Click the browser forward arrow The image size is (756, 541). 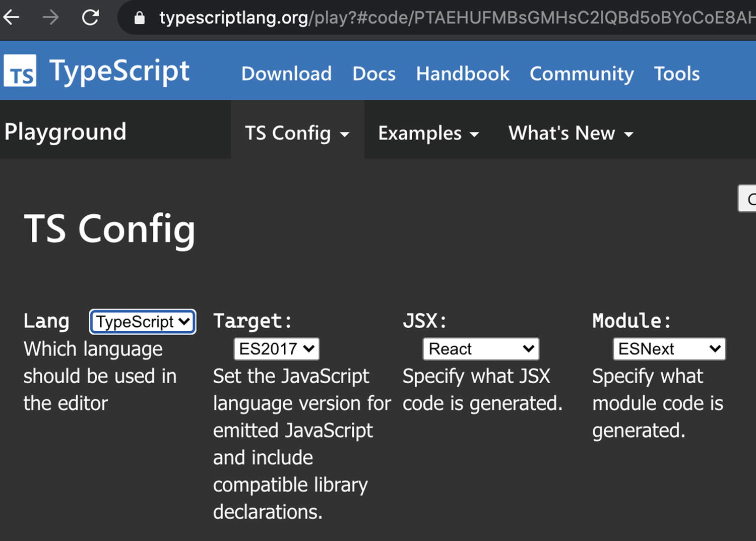point(49,17)
